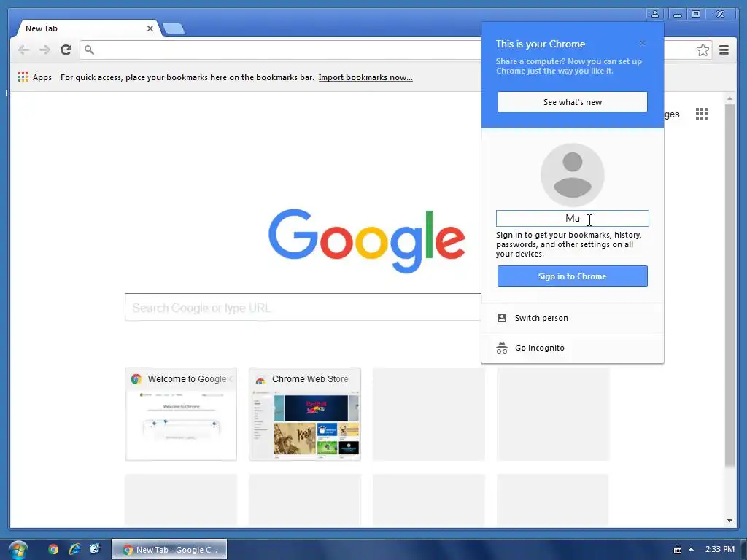The width and height of the screenshot is (747, 560).
Task: Minimize the Chrome window
Action: [x=677, y=14]
